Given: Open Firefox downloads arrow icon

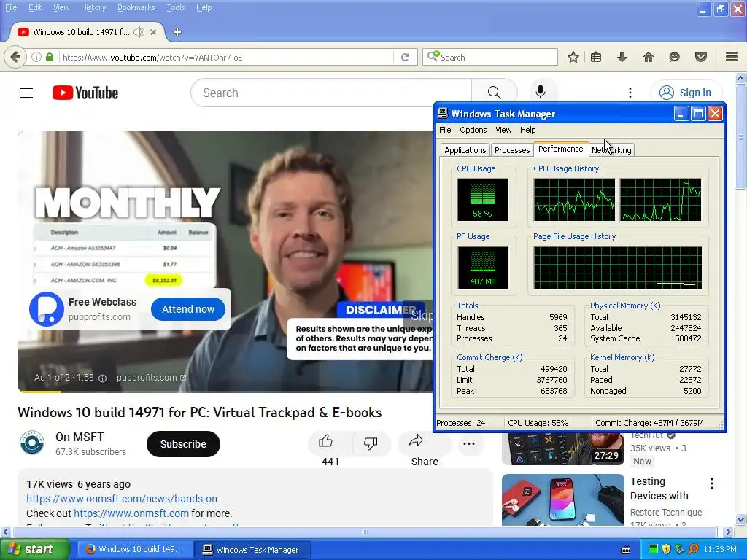Looking at the screenshot, I should pyautogui.click(x=622, y=57).
